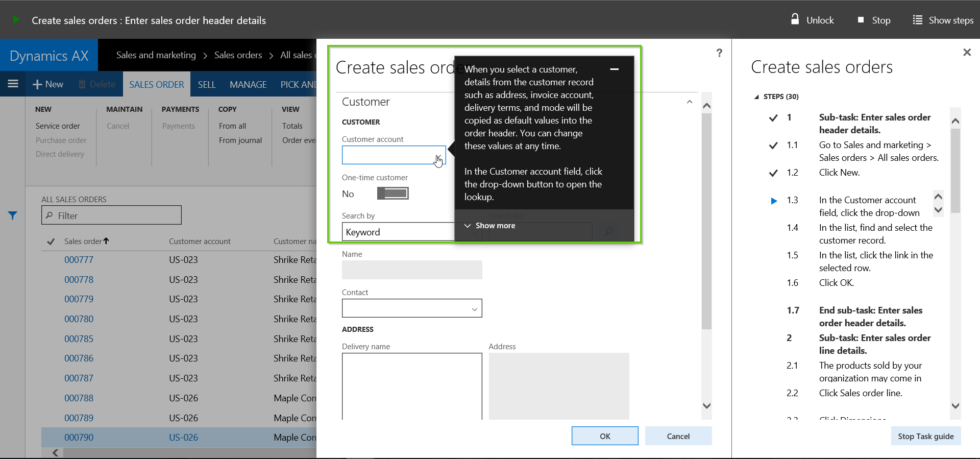Open sales order 000785 link
The height and width of the screenshot is (459, 980).
point(79,339)
